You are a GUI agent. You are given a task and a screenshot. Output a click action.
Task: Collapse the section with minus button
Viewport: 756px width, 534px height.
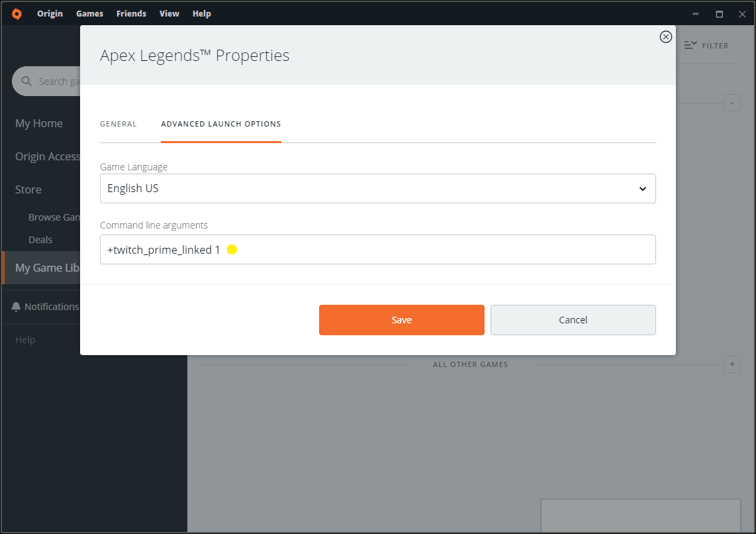(732, 103)
